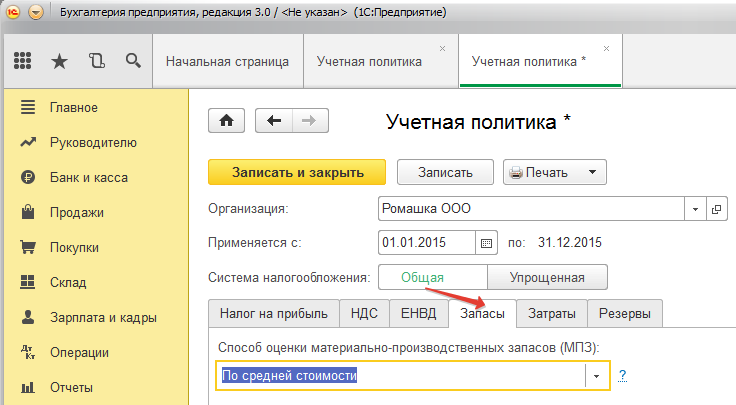Viewport: 736px width, 405px height.
Task: Expand the МПЗ valuation method dropdown
Action: tap(596, 376)
